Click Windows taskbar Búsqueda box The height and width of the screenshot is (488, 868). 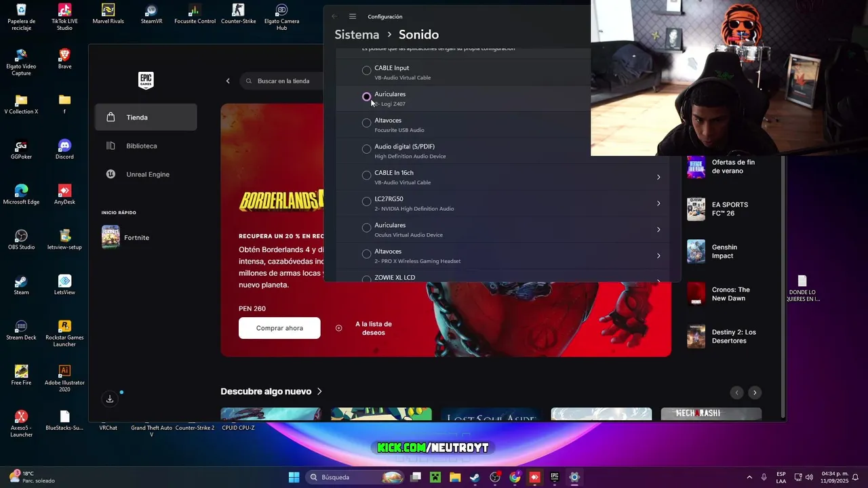356,477
